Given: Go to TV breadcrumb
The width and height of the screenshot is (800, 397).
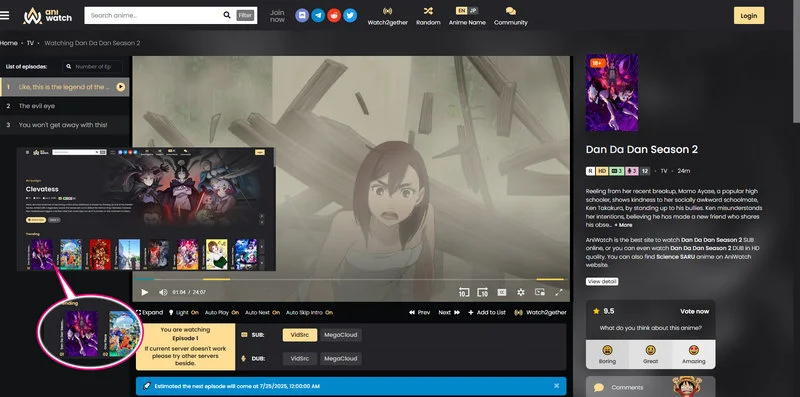Looking at the screenshot, I should (30, 43).
